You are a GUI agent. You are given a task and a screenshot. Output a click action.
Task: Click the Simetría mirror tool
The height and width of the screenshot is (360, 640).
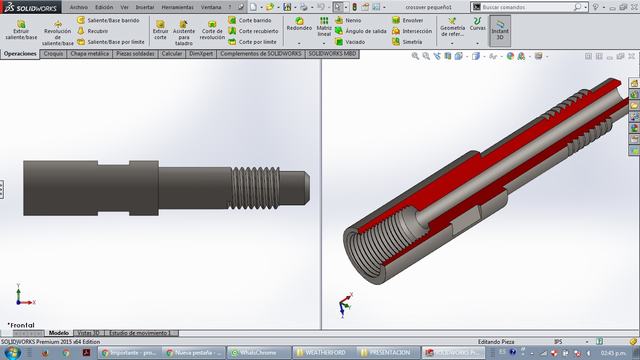[x=407, y=42]
